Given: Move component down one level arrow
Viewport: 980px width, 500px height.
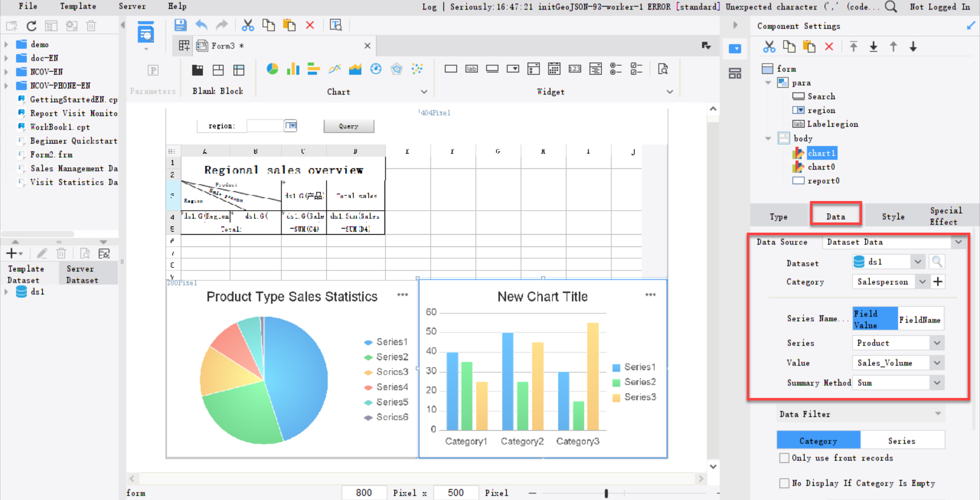Looking at the screenshot, I should (x=913, y=47).
